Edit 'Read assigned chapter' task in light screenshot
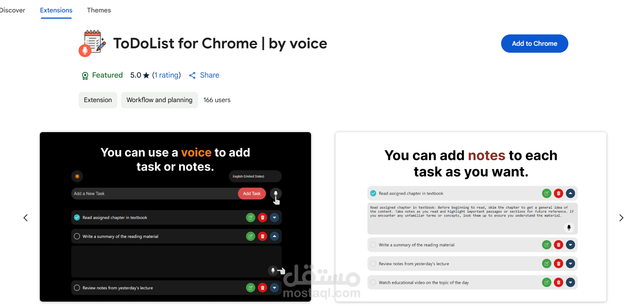The height and width of the screenshot is (306, 644). [x=546, y=193]
